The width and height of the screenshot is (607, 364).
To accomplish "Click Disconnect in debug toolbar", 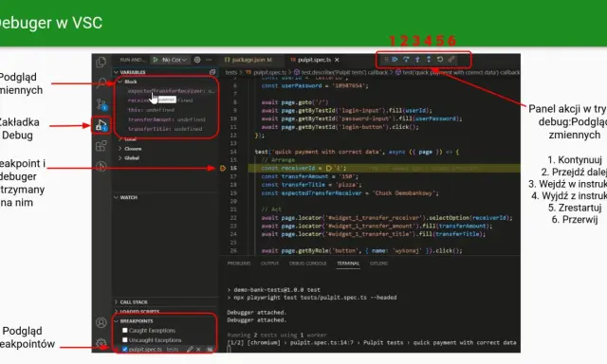I will pyautogui.click(x=451, y=59).
